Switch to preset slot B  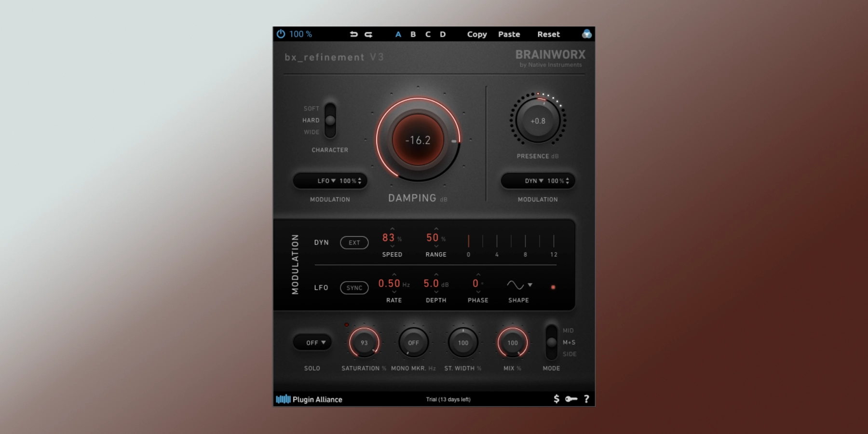(x=413, y=34)
